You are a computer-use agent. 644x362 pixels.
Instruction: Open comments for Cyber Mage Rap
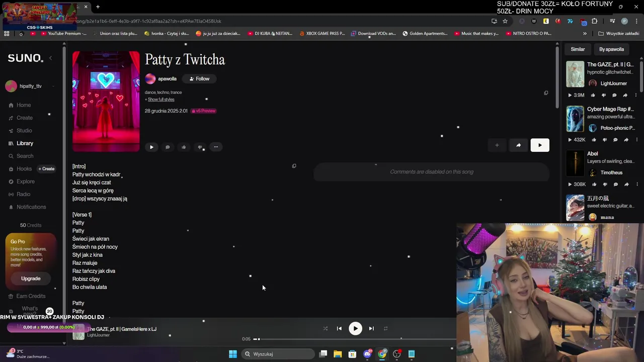(615, 140)
